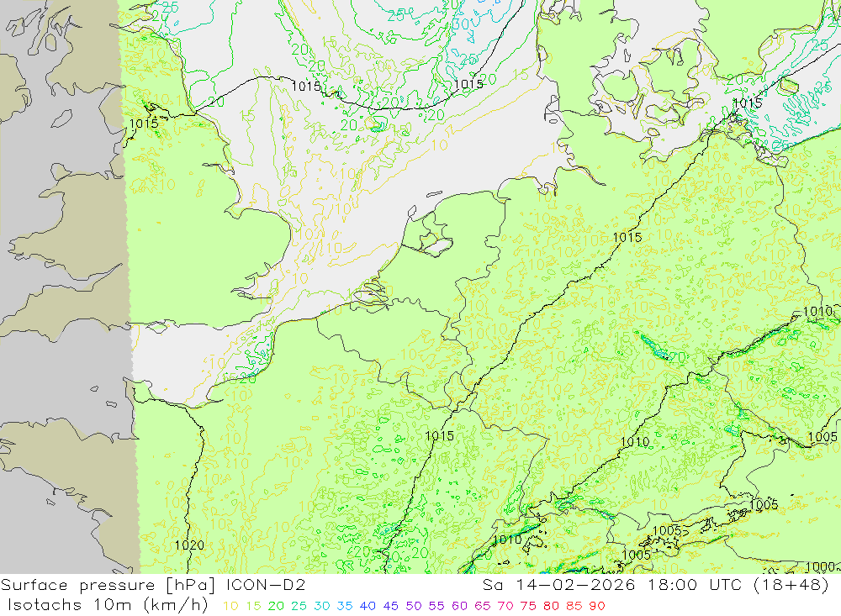Click the legend value 55

436,607
